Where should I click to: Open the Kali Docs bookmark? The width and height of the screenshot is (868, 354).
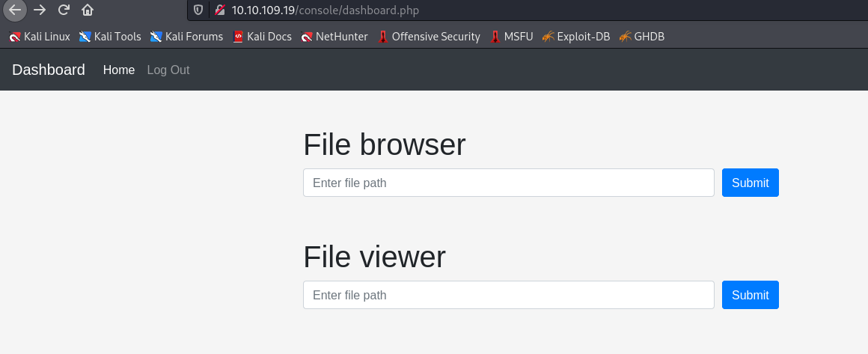point(262,36)
